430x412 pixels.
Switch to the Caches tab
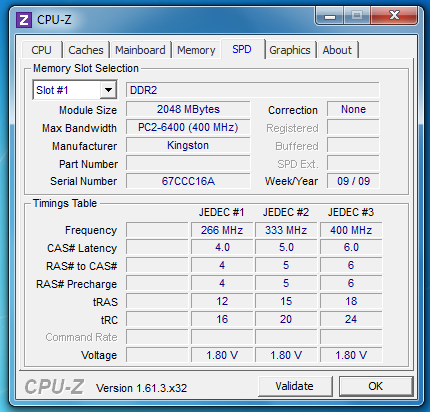click(86, 50)
